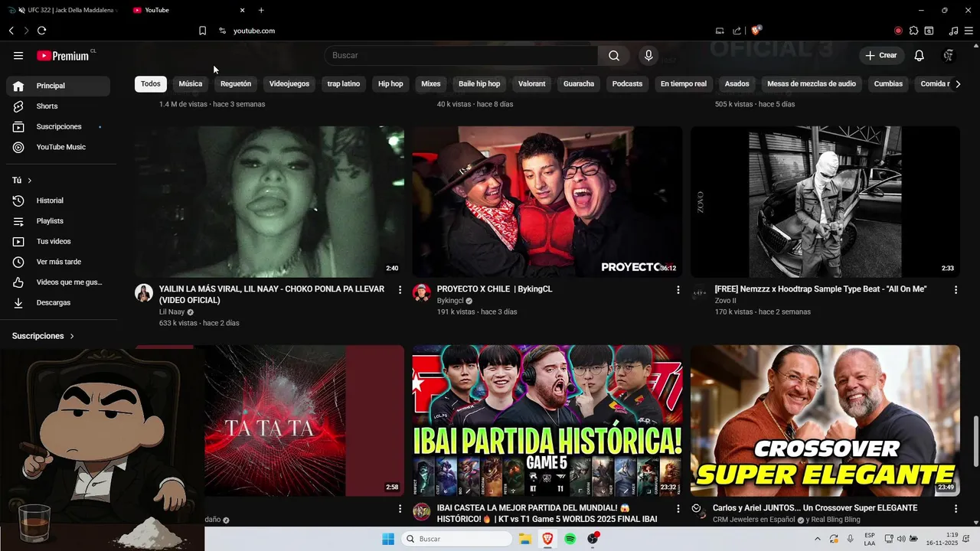The image size is (980, 551).
Task: Open the share icon in address bar
Action: [737, 31]
